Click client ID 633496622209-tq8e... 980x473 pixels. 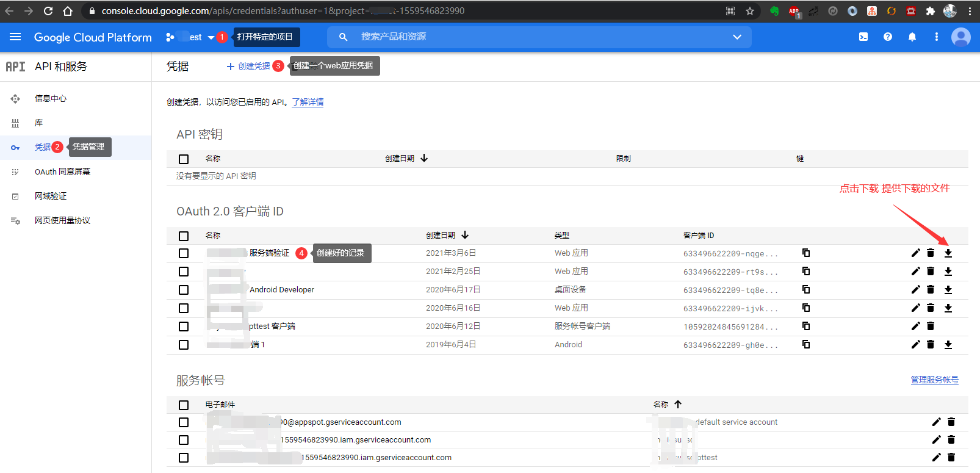(x=730, y=291)
